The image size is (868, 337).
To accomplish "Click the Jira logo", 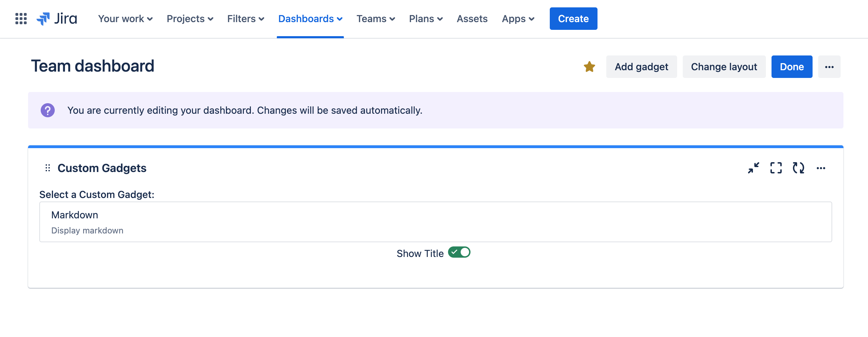I will [57, 19].
